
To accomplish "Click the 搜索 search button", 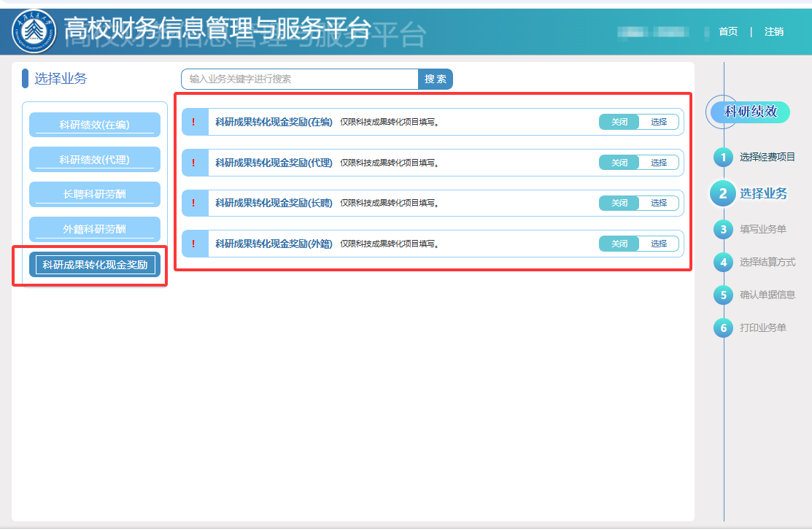I will (435, 79).
